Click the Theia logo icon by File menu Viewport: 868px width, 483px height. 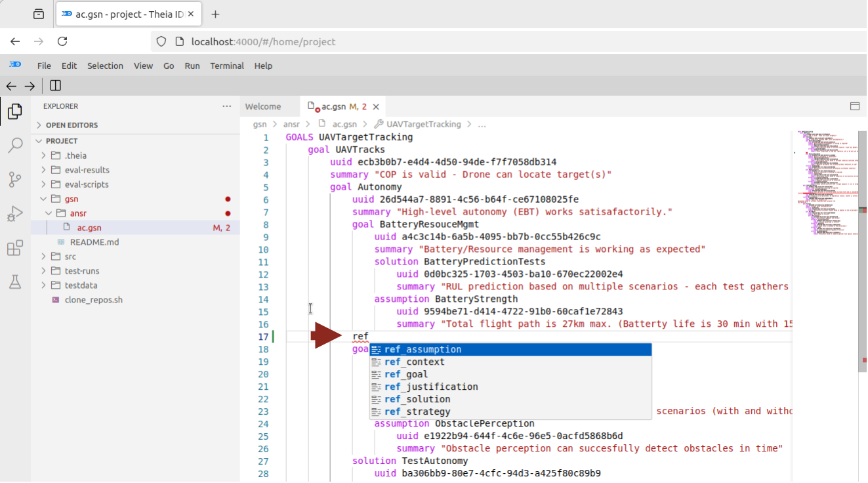click(x=14, y=65)
